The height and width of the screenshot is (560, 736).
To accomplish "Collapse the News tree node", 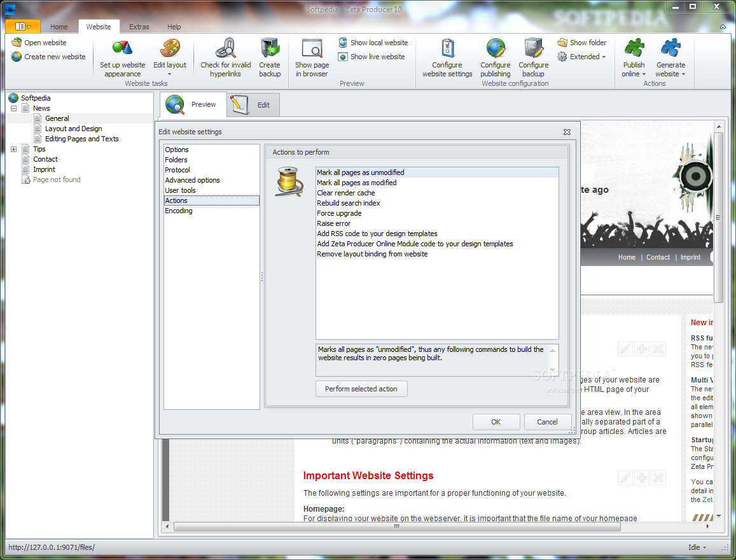I will tap(13, 108).
